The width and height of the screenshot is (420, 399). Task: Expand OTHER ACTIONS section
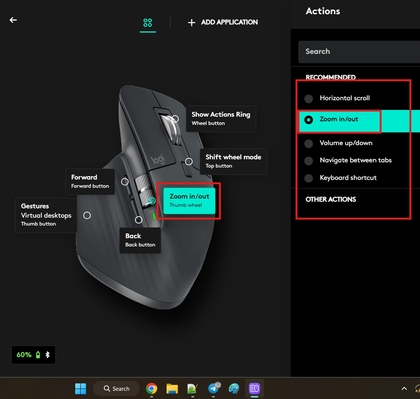[331, 199]
